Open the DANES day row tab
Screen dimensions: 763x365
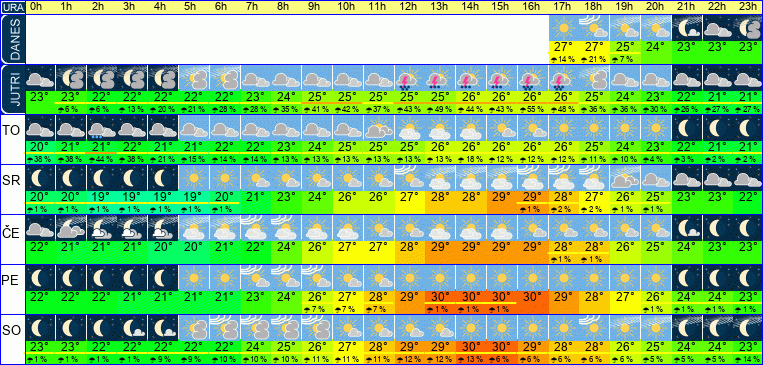(12, 39)
